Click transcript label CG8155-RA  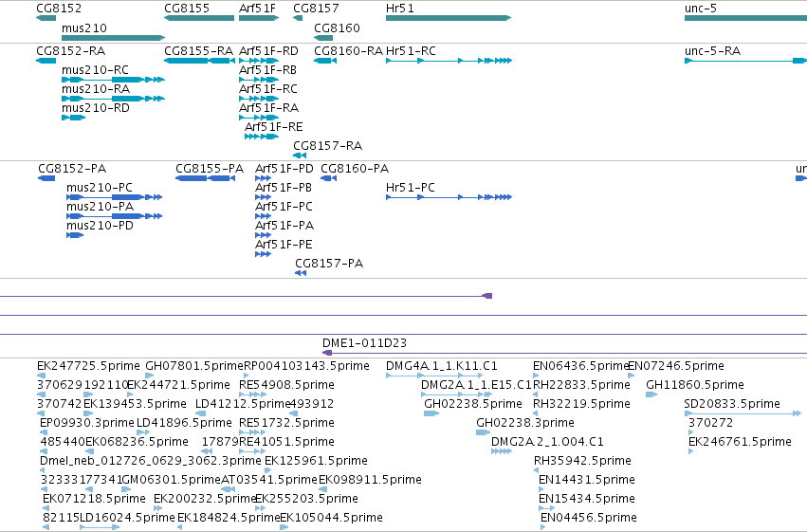[198, 51]
